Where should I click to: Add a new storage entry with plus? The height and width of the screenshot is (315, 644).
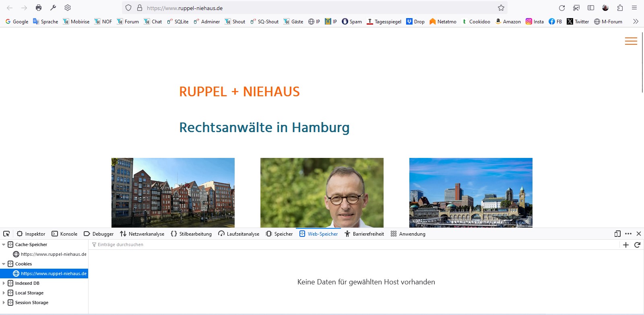(x=626, y=245)
